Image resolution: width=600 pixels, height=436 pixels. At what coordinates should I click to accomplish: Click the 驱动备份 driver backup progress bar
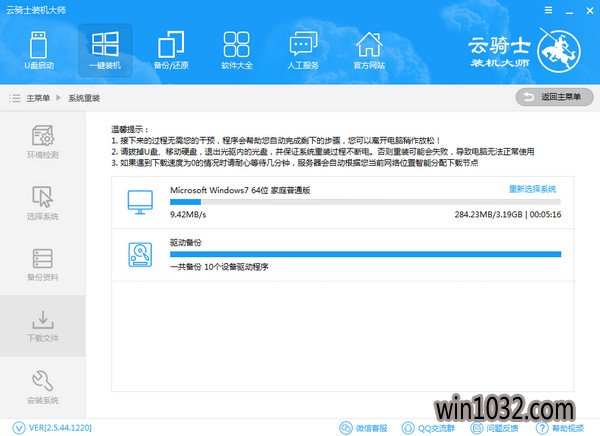[365, 254]
